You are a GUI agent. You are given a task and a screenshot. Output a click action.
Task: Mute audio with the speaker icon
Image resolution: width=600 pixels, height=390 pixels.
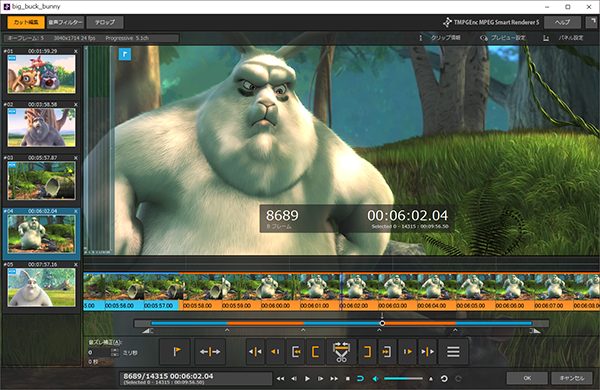click(375, 379)
